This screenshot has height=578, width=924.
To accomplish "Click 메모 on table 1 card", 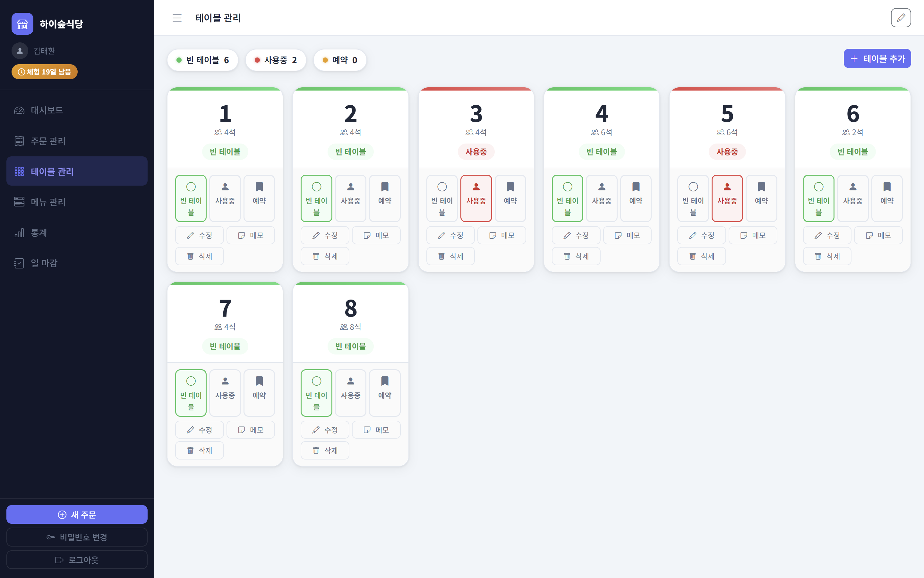I will click(251, 235).
